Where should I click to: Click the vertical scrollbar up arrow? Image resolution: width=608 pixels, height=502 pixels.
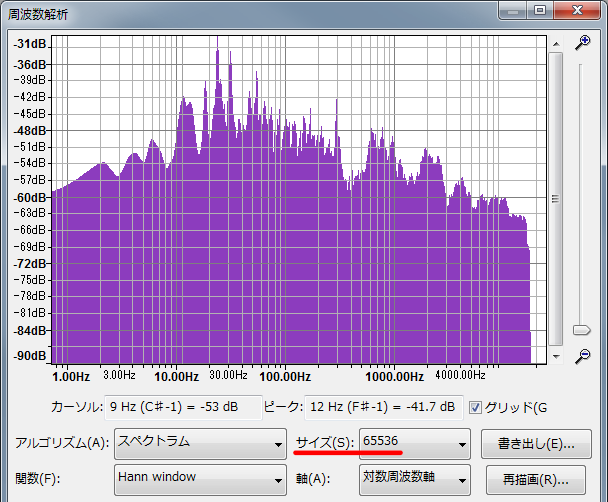555,44
